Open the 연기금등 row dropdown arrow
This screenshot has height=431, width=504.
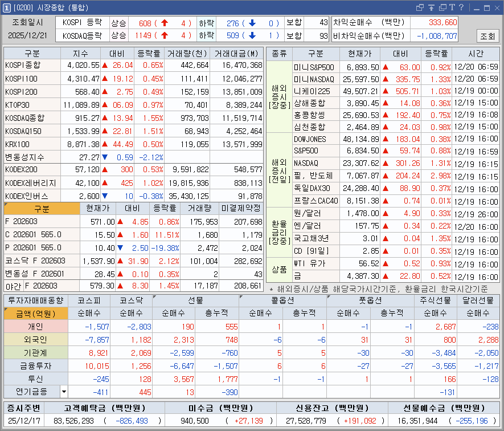[64, 392]
